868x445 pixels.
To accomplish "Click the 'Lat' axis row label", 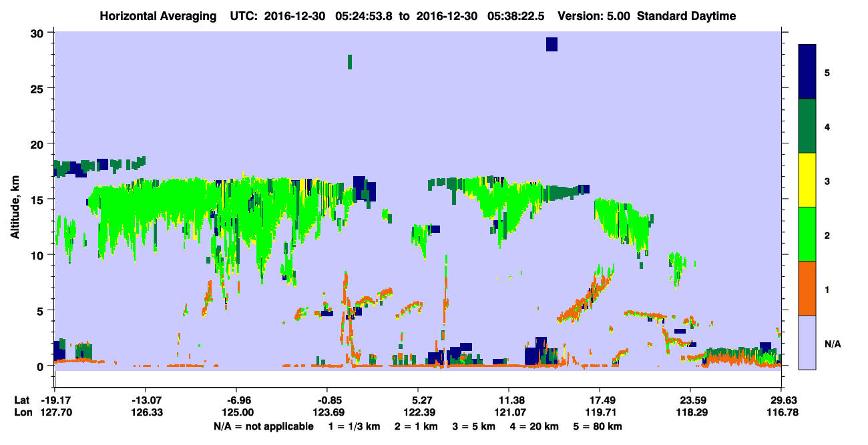I will pyautogui.click(x=21, y=400).
